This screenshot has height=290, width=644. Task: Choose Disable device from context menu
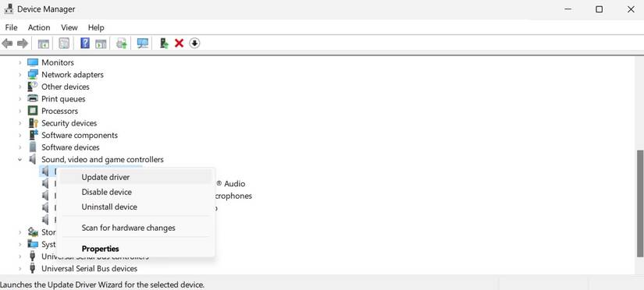pyautogui.click(x=136, y=192)
